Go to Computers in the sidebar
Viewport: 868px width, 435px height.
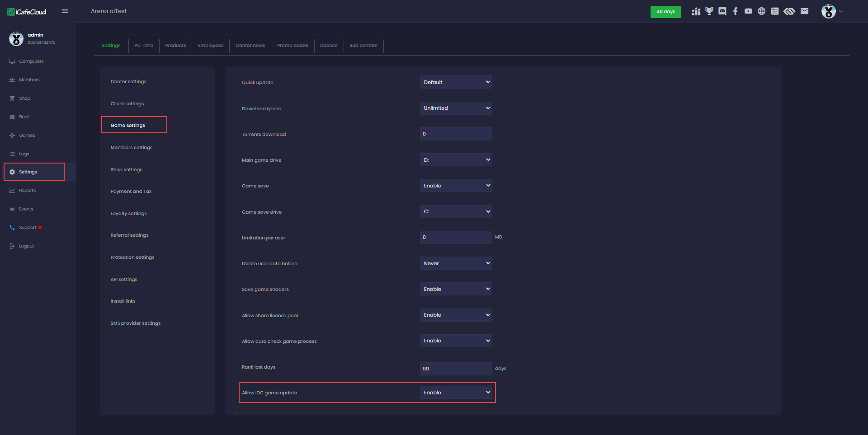[31, 61]
